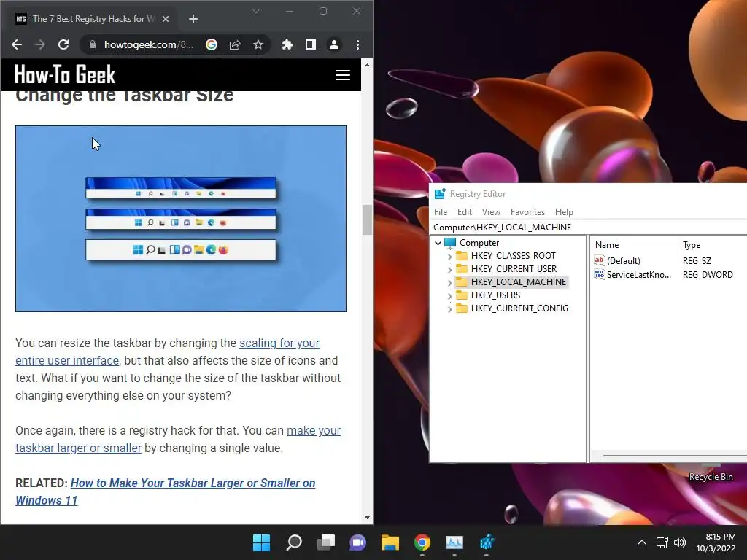Open Registry Editor Help menu
Viewport: 747px width, 560px height.
pyautogui.click(x=564, y=212)
